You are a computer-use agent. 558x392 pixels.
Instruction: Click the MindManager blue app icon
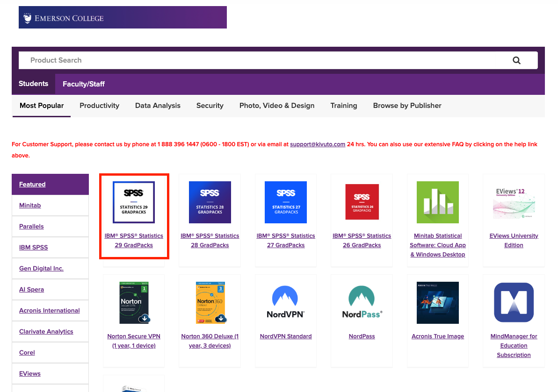click(x=514, y=302)
